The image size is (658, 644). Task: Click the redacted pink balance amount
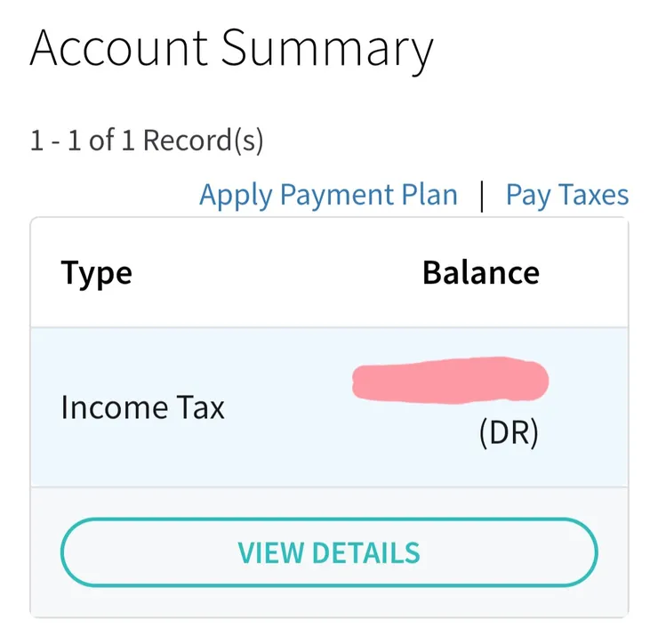(x=450, y=380)
